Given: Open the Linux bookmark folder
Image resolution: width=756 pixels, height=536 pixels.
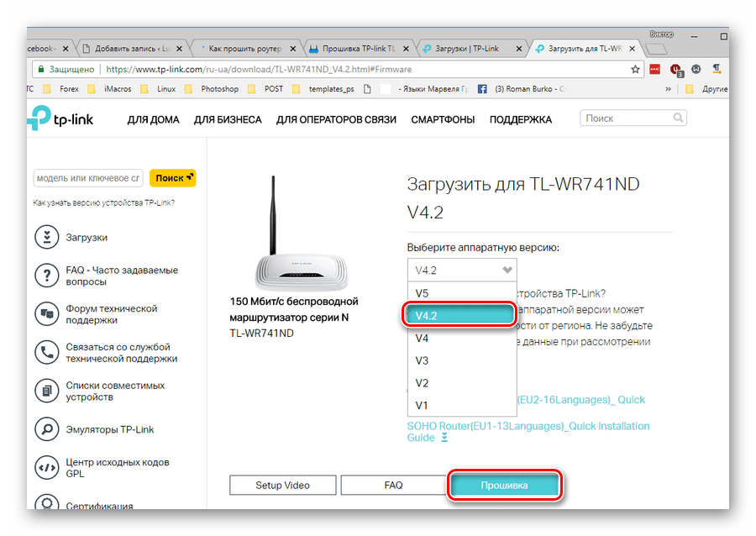Looking at the screenshot, I should click(x=158, y=89).
